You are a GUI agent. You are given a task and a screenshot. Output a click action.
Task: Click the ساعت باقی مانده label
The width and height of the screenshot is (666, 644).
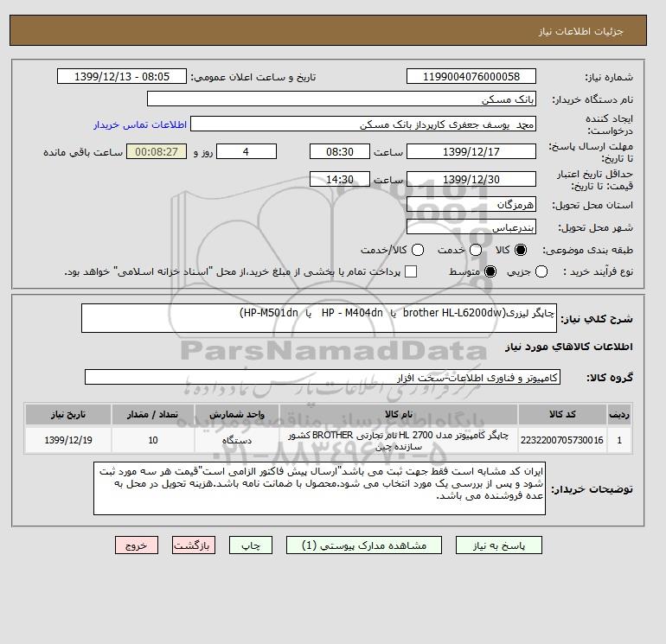click(x=83, y=152)
